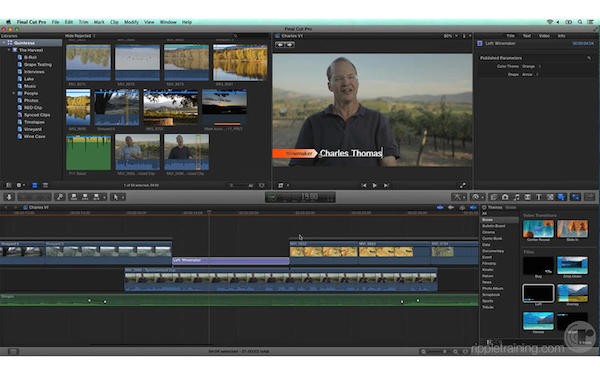This screenshot has width=600, height=375.
Task: Jump to the previous edit point
Action: [364, 185]
